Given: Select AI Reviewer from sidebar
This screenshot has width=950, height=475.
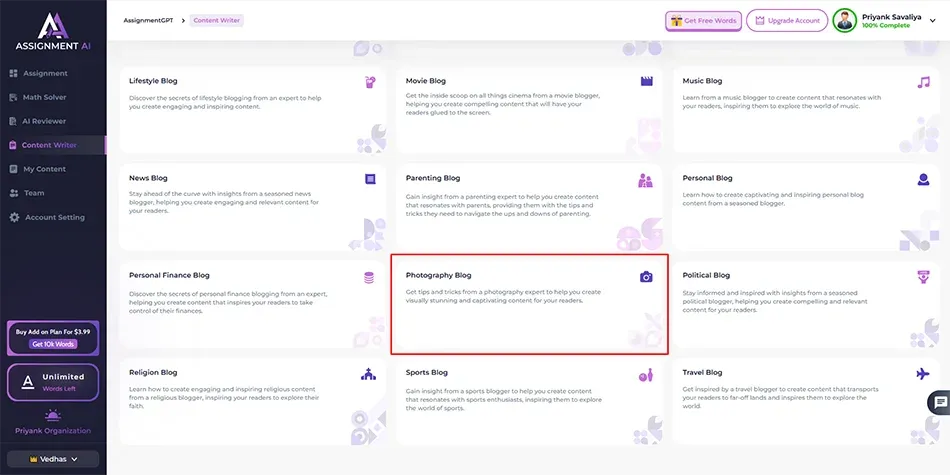Looking at the screenshot, I should (x=45, y=121).
